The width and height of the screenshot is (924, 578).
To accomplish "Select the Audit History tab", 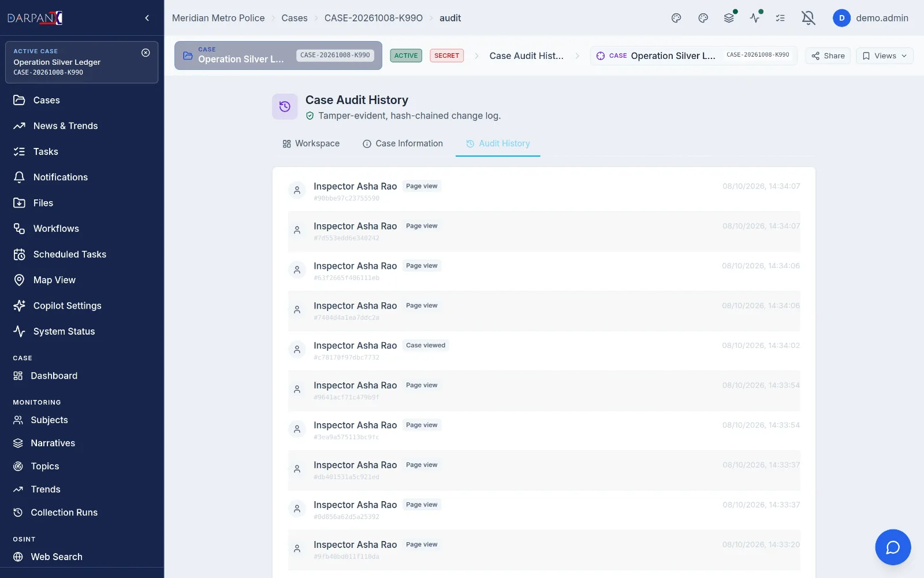I will tap(498, 143).
